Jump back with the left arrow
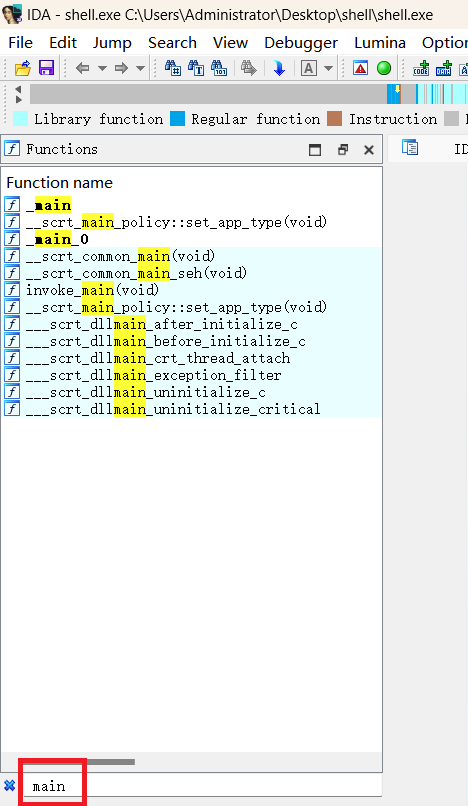The height and width of the screenshot is (806, 468). pos(82,68)
